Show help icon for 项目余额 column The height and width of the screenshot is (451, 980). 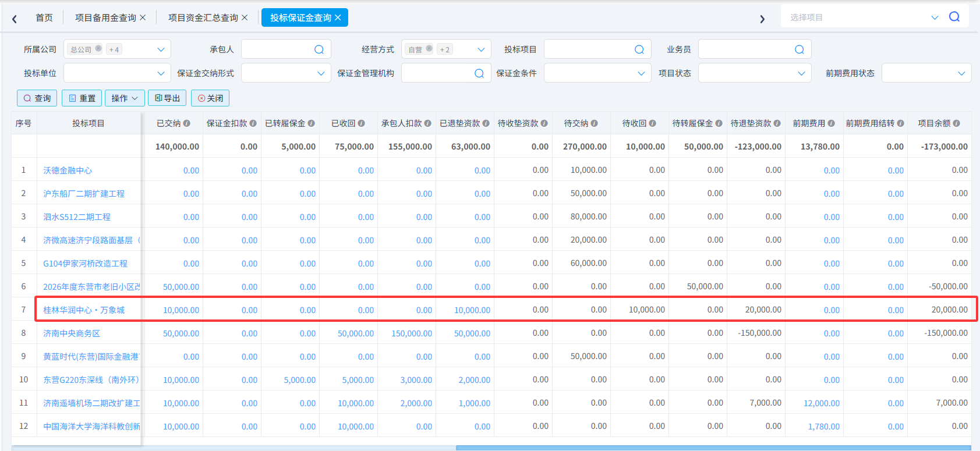(x=957, y=123)
